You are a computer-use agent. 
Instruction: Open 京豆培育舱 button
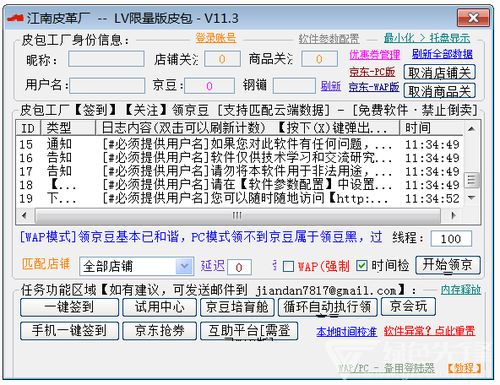237,307
